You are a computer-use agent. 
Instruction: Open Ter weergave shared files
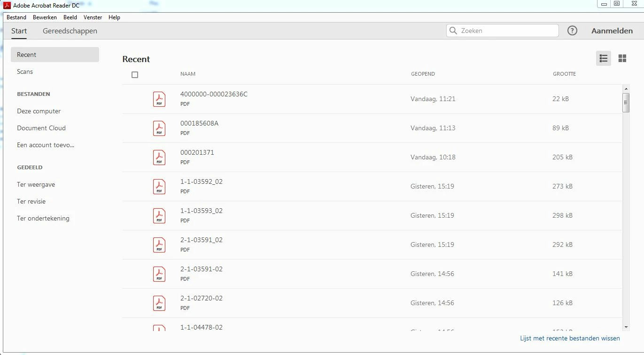[36, 184]
